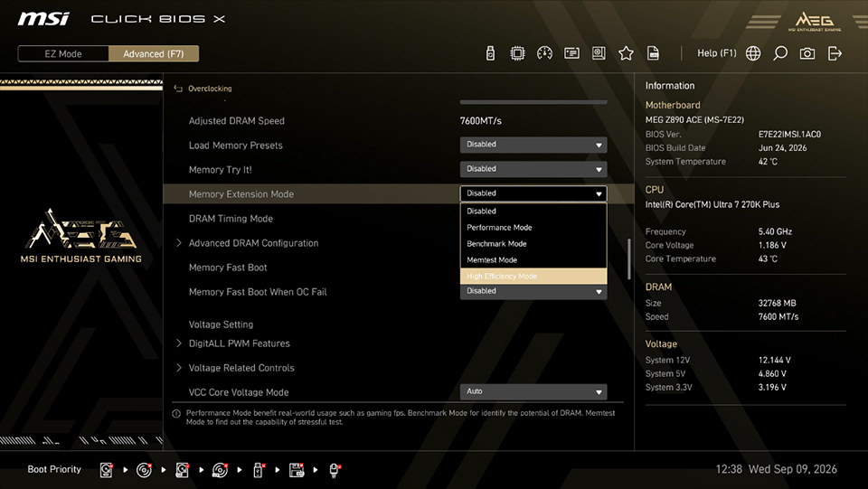Choose Disabled option in open list
Viewport: 868px width, 489px height.
tap(533, 211)
